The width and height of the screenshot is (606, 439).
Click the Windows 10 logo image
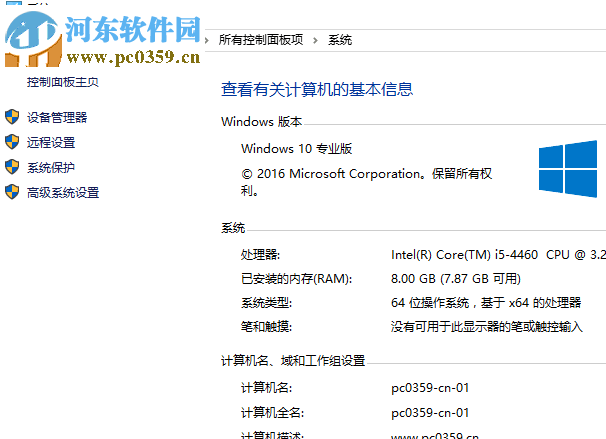click(568, 169)
